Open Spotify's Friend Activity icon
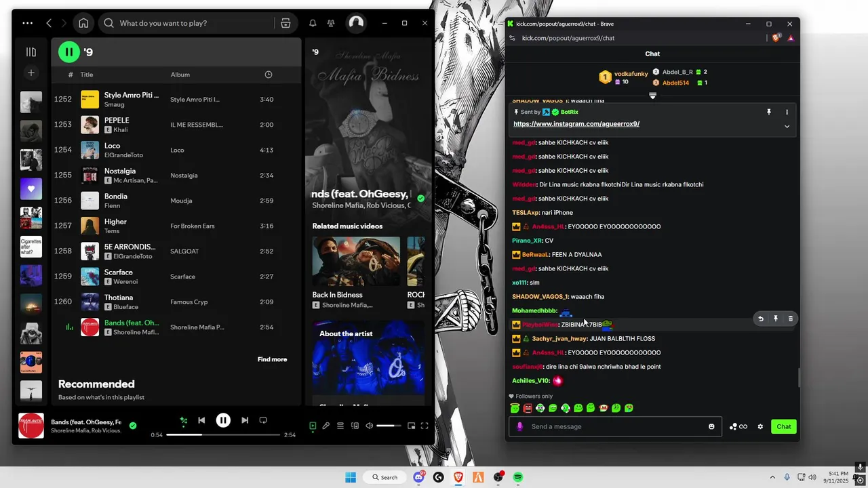 [331, 23]
